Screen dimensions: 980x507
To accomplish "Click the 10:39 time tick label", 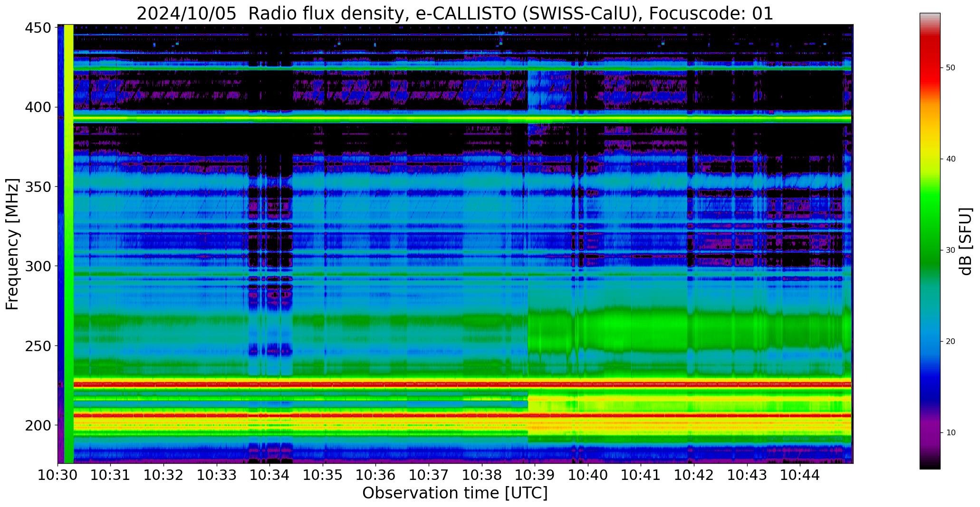I will 535,475.
